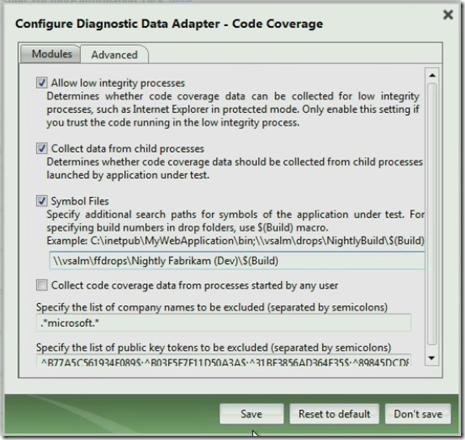Switch to the Modules tab
The image size is (465, 440).
(x=51, y=54)
